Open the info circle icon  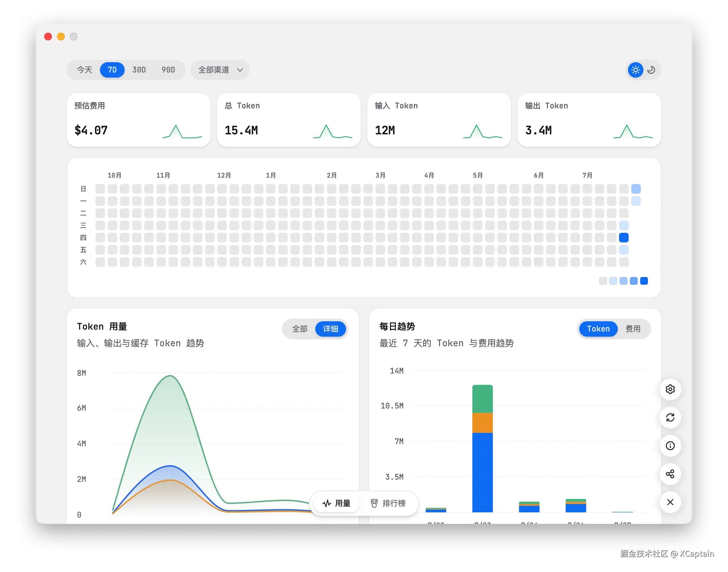coord(670,445)
